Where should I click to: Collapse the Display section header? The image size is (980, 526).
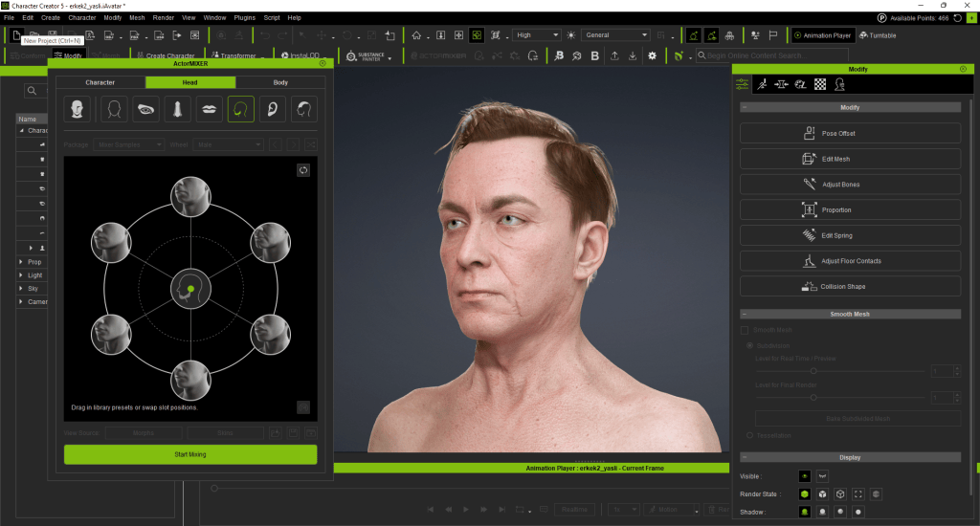click(x=745, y=457)
